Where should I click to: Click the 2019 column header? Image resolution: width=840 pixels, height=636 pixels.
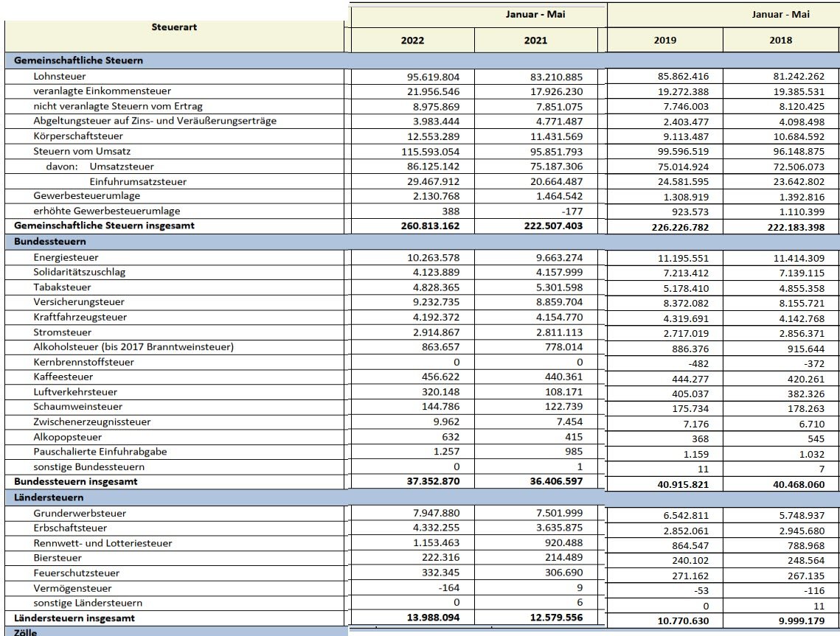[x=664, y=40]
